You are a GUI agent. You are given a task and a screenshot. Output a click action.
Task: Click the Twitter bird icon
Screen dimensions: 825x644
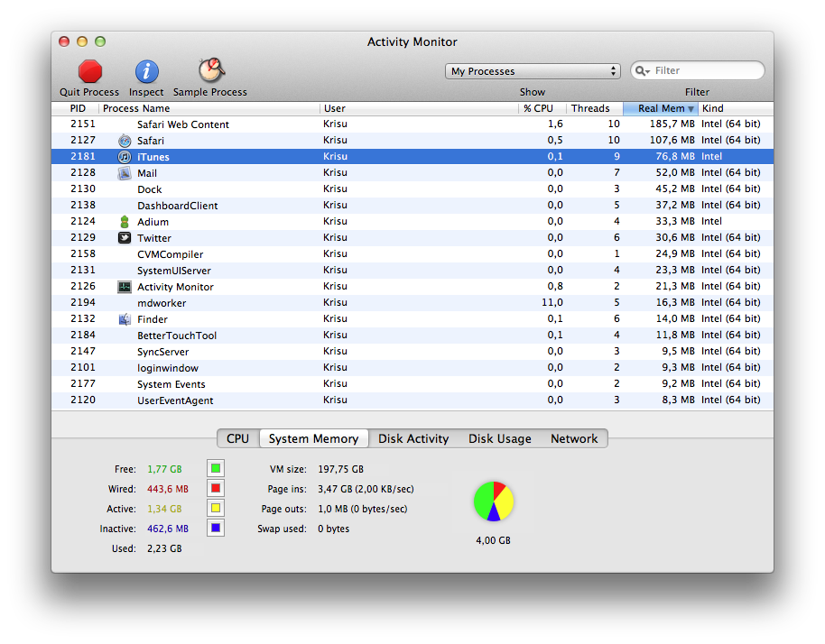pos(125,237)
